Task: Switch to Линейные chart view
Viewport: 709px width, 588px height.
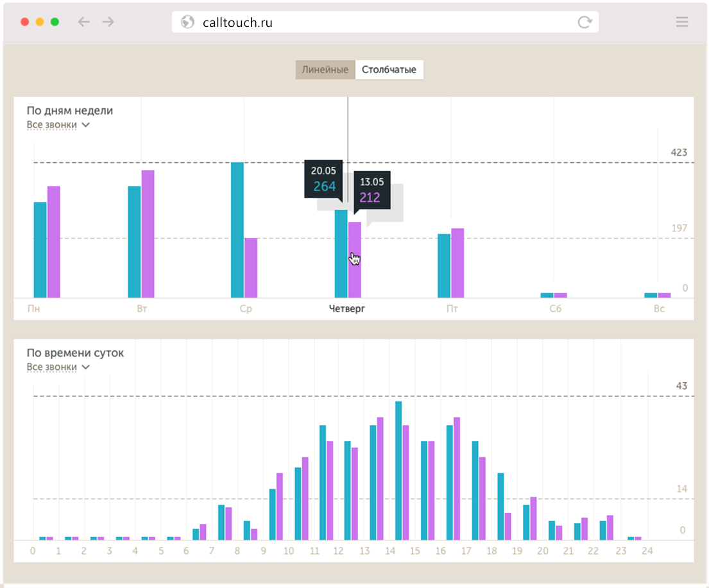Action: (x=325, y=70)
